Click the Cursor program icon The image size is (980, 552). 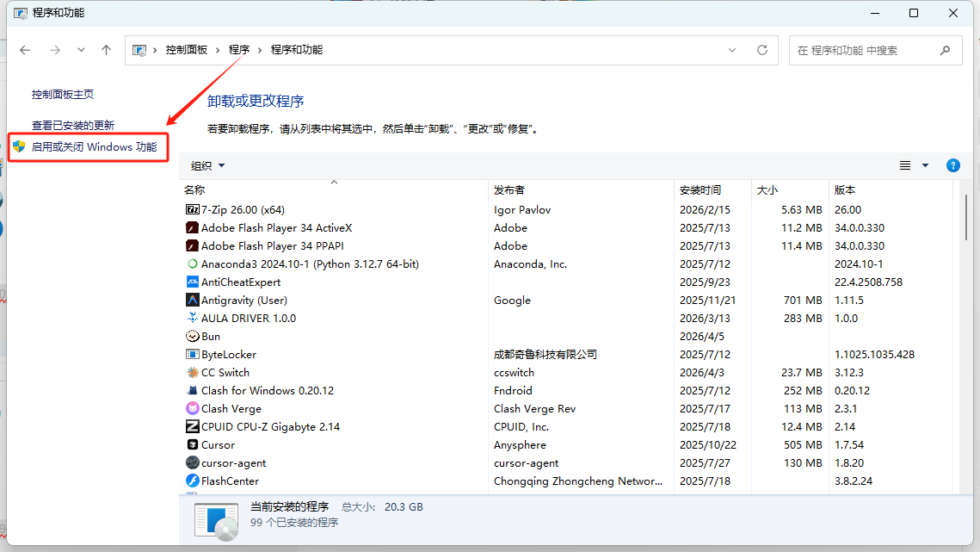[193, 445]
